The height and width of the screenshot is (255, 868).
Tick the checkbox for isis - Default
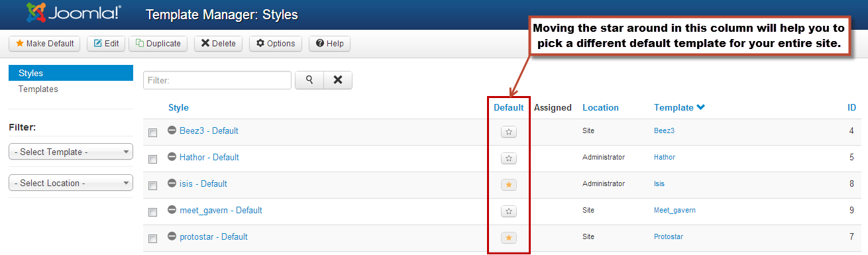(x=152, y=185)
